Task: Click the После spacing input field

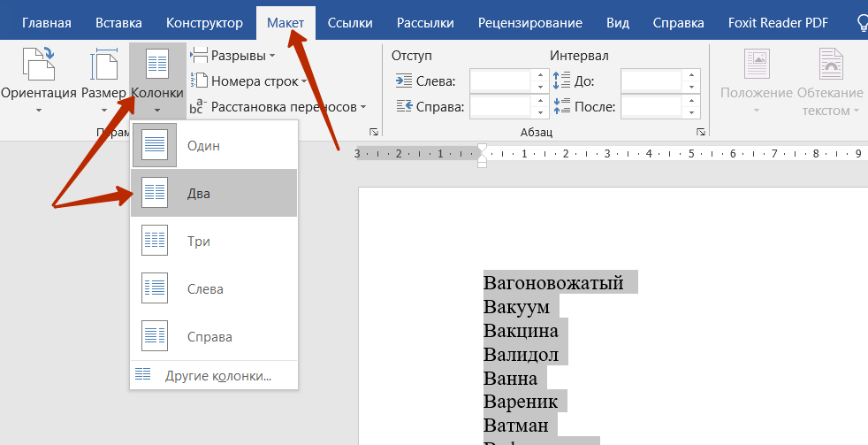Action: point(651,106)
